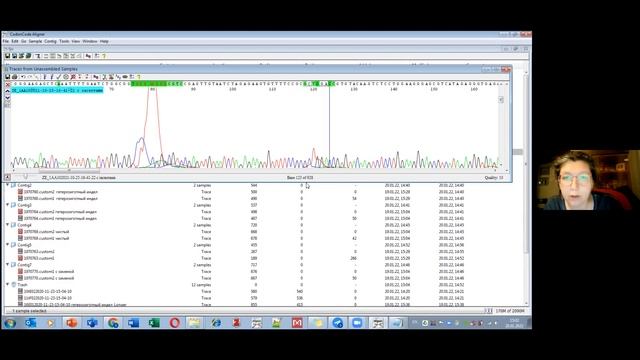Open PowerPoint from the taskbar

click(x=72, y=323)
